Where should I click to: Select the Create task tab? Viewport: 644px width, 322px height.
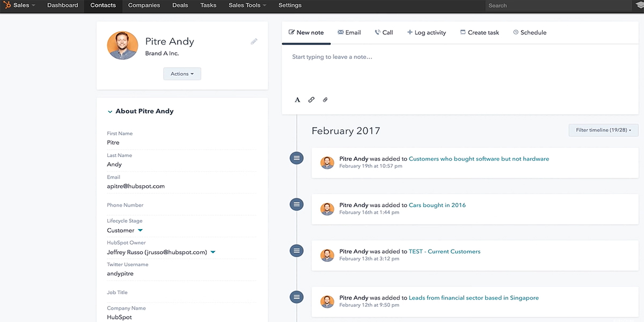click(x=479, y=33)
